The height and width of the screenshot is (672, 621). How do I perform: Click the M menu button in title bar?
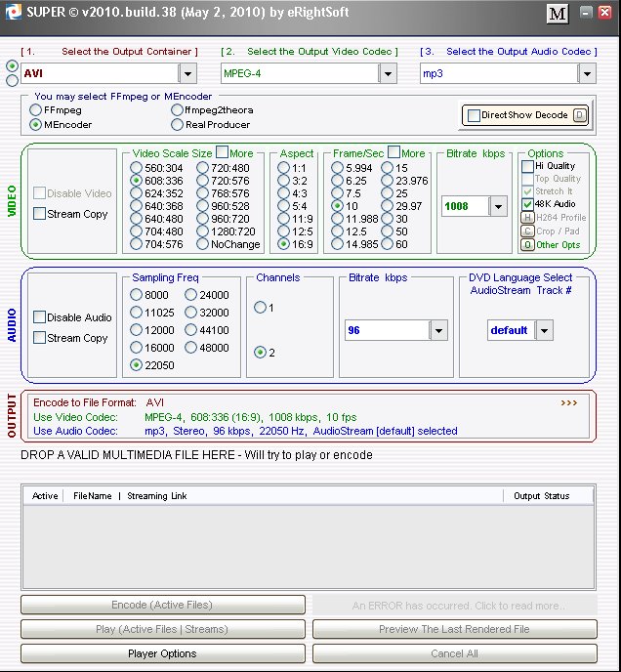click(558, 14)
